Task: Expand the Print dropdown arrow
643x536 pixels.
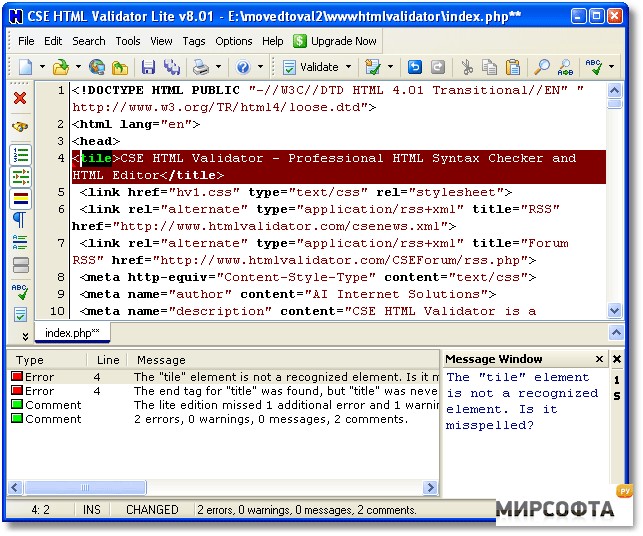Action: (219, 66)
